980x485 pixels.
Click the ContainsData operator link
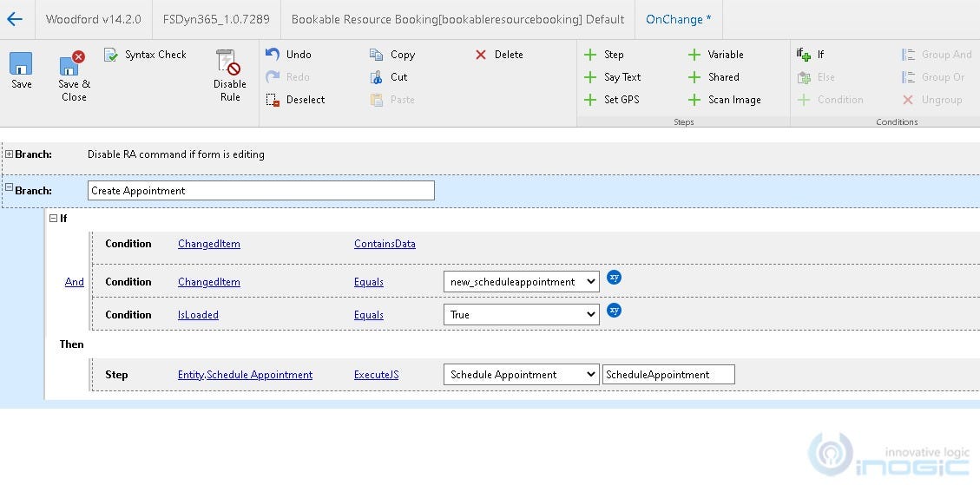[385, 243]
